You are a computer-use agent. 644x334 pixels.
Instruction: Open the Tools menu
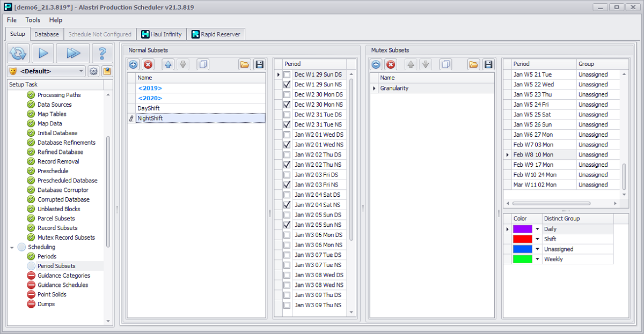33,20
